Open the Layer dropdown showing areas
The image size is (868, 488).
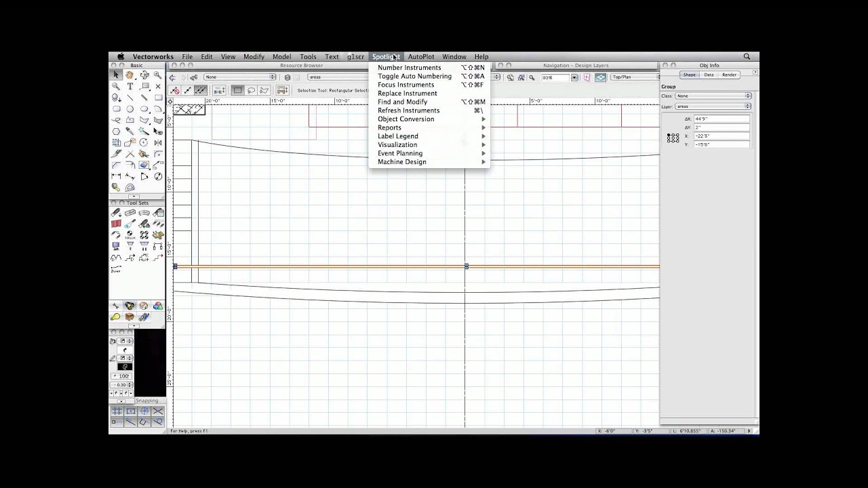coord(713,106)
